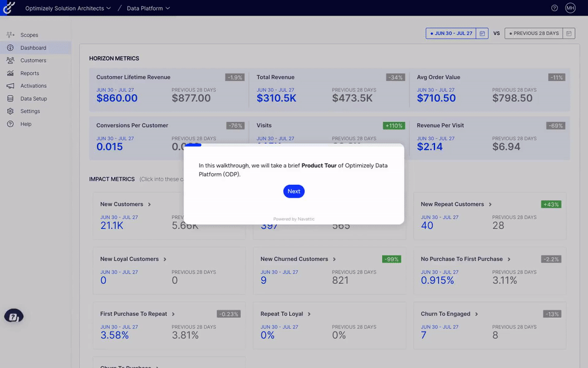Screen dimensions: 588x368
Task: Open calendar icon for Jun 30 - Jul 27
Action: coord(482,34)
